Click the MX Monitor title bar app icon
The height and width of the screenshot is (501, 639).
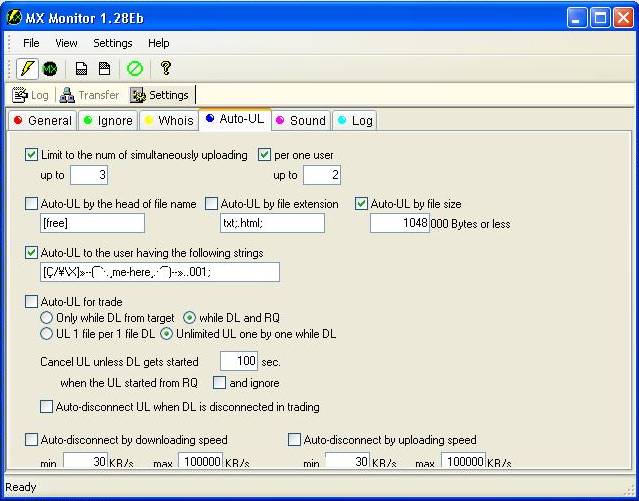click(14, 18)
